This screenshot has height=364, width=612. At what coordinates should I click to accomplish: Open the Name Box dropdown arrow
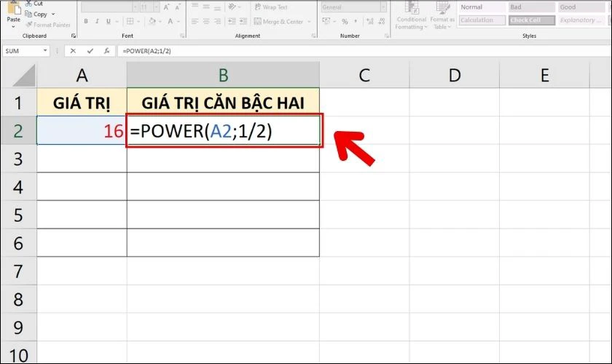tap(45, 51)
